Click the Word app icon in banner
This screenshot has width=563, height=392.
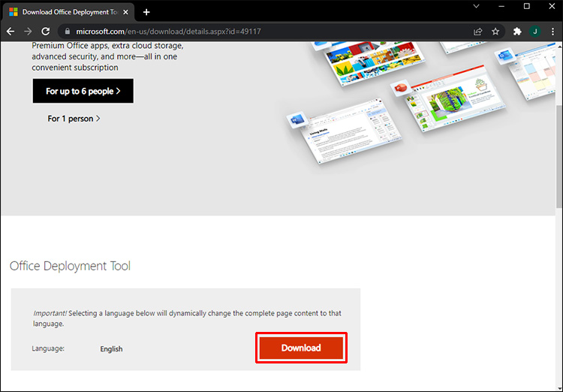pos(297,120)
